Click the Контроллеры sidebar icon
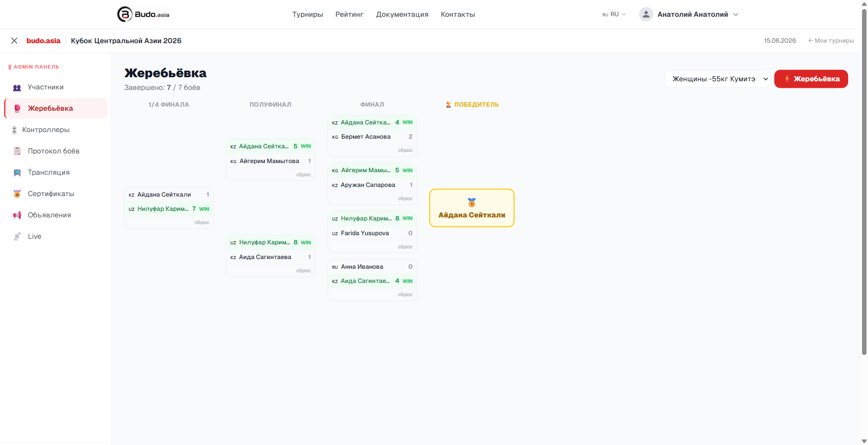This screenshot has width=868, height=445. coord(14,130)
